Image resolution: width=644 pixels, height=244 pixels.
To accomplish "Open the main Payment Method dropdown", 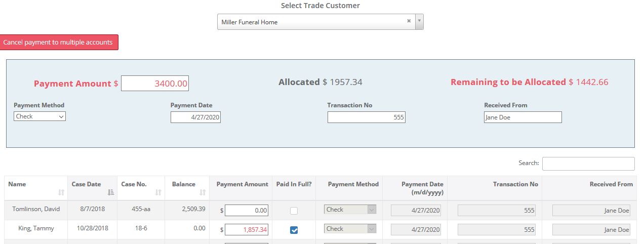I will pos(39,116).
